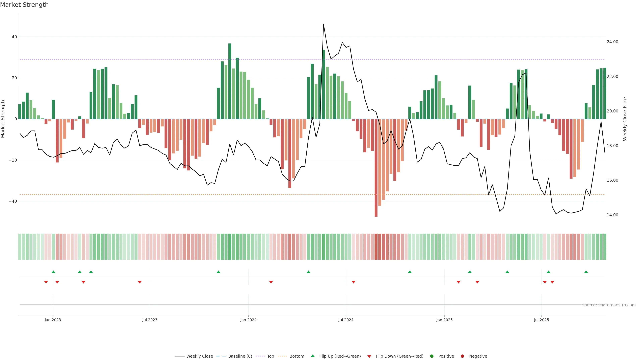This screenshot has height=362, width=644.
Task: Click Flip Up green triangle legend icon
Action: [312, 356]
